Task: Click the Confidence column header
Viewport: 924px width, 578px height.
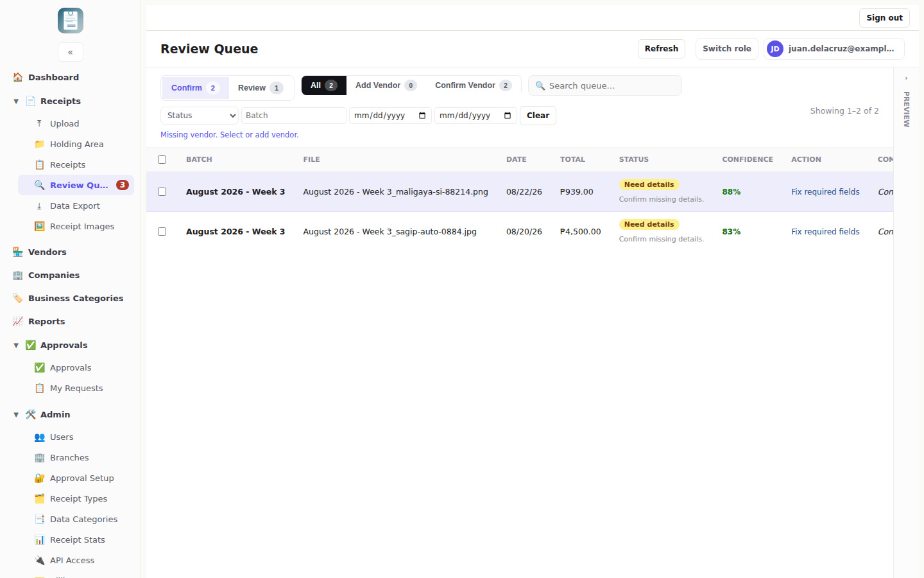Action: [x=748, y=159]
